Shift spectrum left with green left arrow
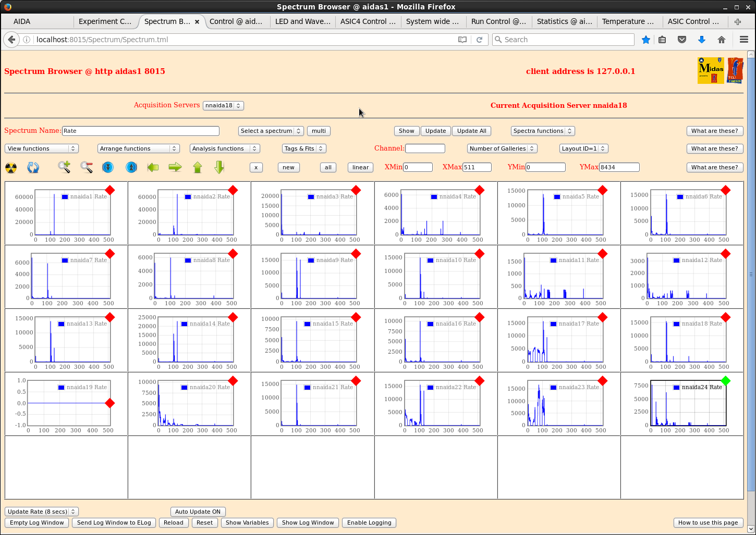 [153, 167]
